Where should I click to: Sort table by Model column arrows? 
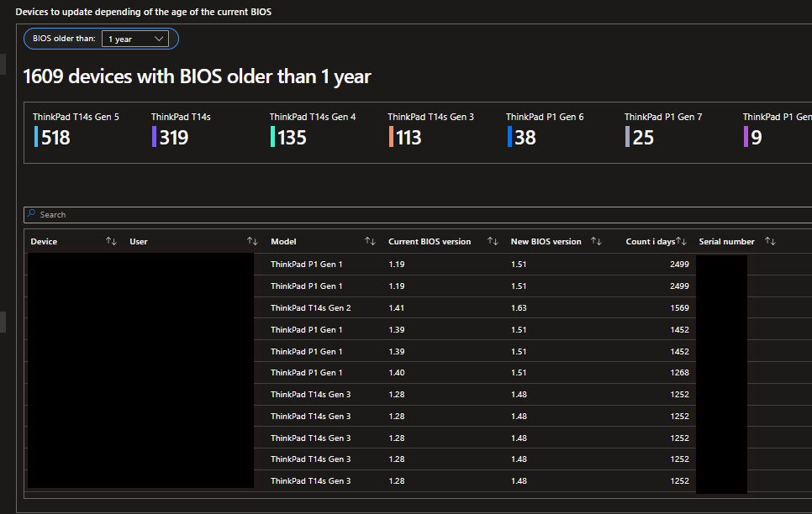pyautogui.click(x=370, y=241)
